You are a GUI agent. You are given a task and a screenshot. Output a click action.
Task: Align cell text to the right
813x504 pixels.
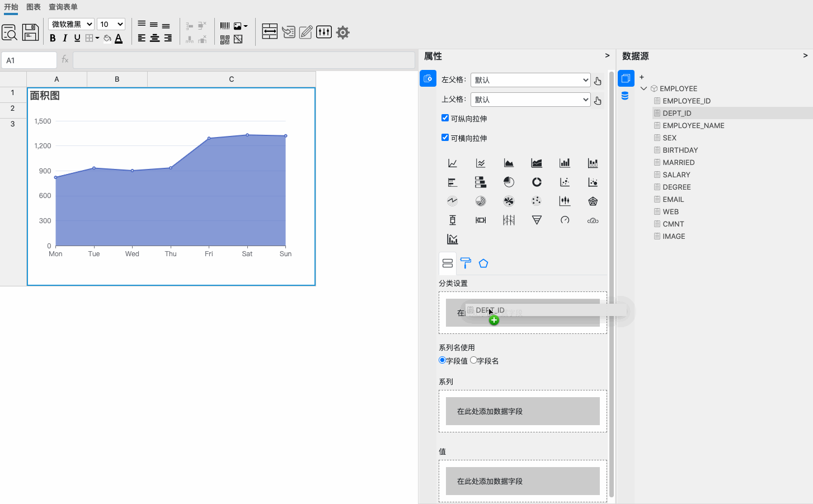point(167,38)
